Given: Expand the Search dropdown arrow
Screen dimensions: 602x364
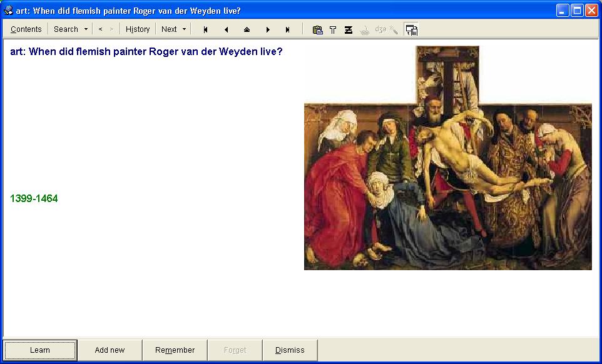Looking at the screenshot, I should [86, 29].
